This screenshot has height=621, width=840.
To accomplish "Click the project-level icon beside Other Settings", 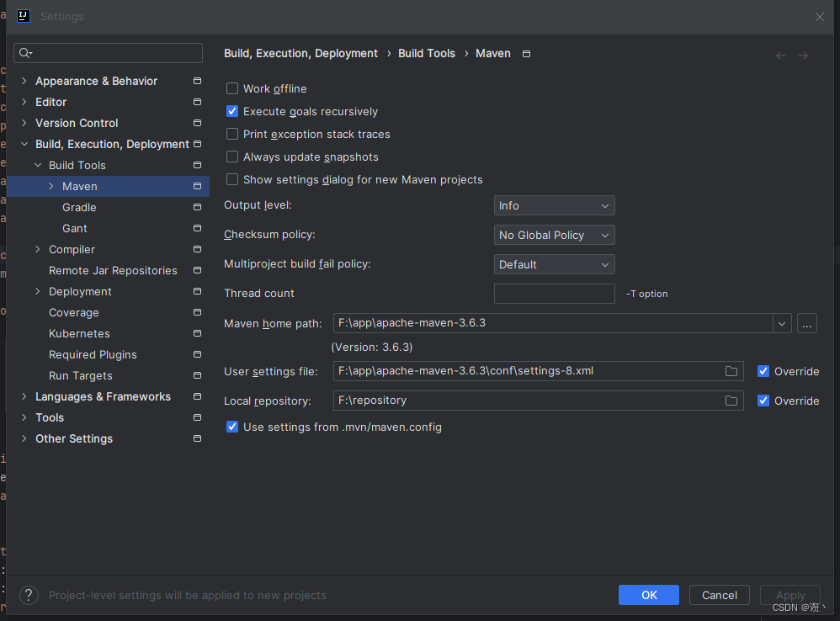I will click(197, 438).
